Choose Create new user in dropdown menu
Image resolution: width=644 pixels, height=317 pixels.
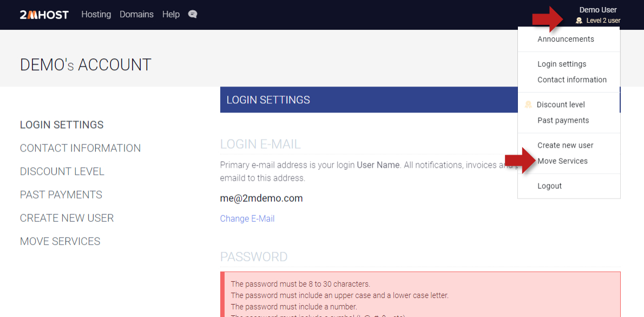click(565, 145)
